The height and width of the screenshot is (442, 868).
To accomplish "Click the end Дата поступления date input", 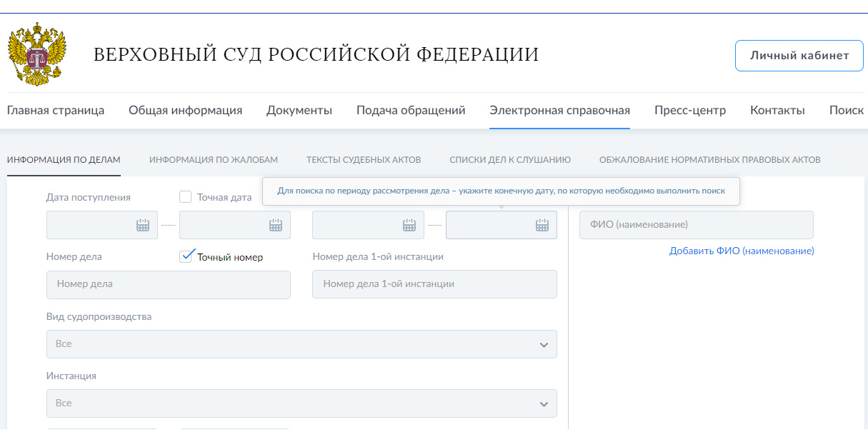I will (x=235, y=225).
